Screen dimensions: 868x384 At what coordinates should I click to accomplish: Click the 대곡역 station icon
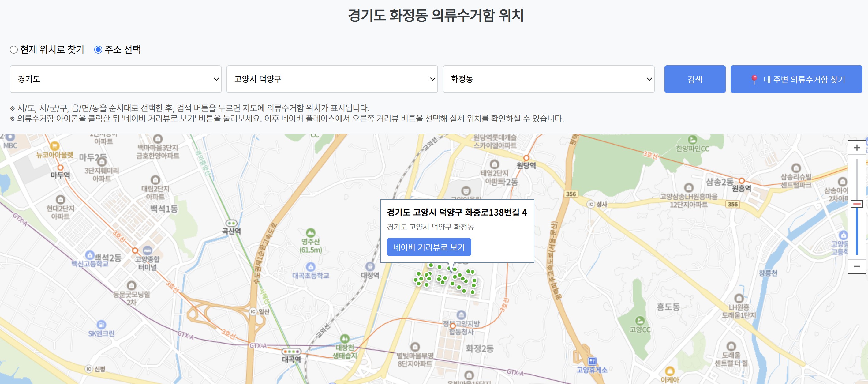tap(291, 351)
